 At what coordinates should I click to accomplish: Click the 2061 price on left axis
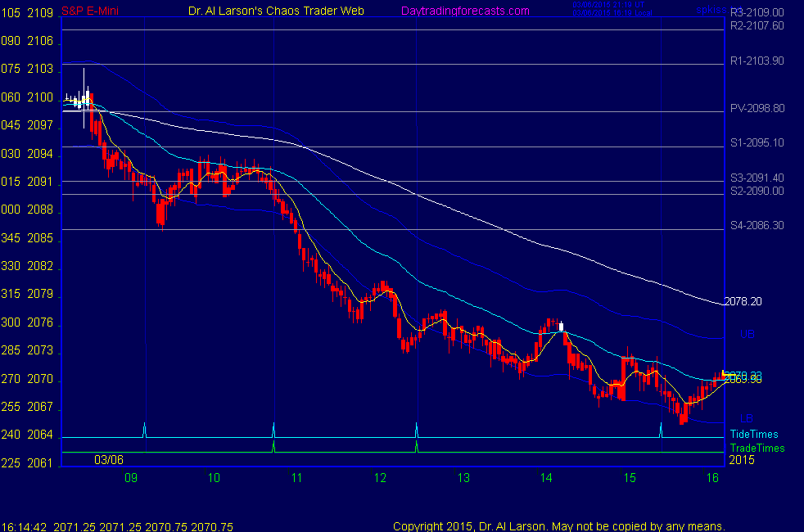click(40, 463)
